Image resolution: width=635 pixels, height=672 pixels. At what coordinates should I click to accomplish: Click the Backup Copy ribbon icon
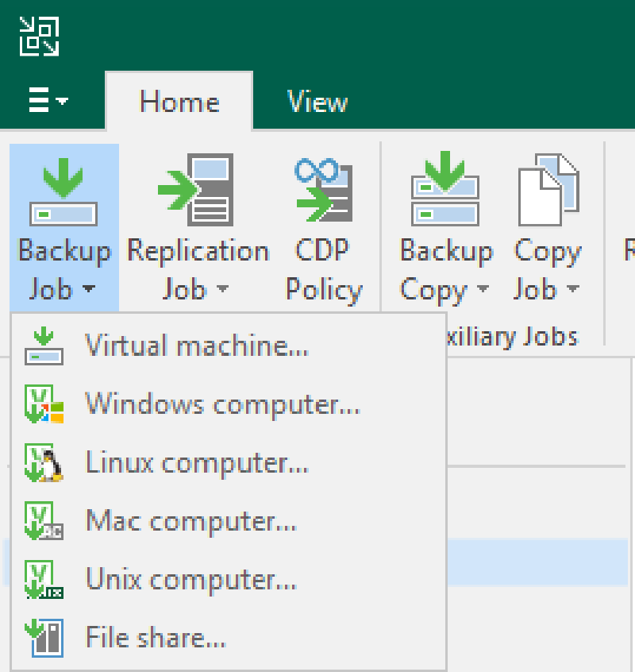pos(444,188)
